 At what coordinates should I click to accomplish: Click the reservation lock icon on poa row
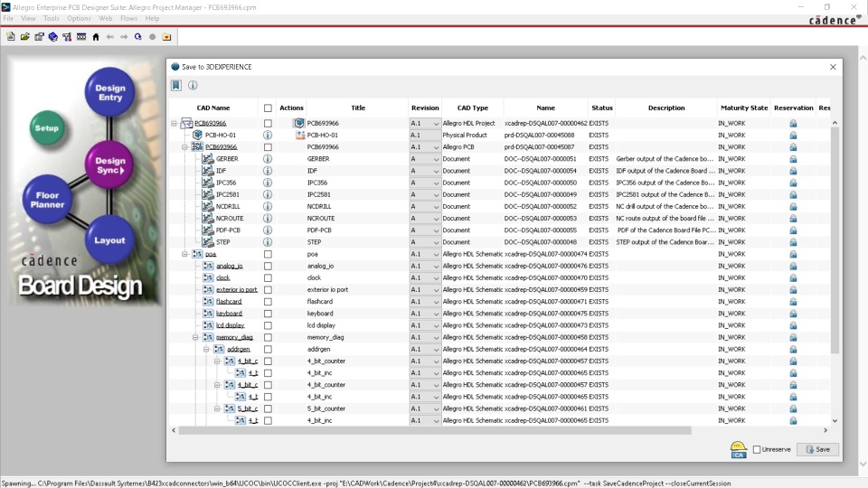[793, 254]
